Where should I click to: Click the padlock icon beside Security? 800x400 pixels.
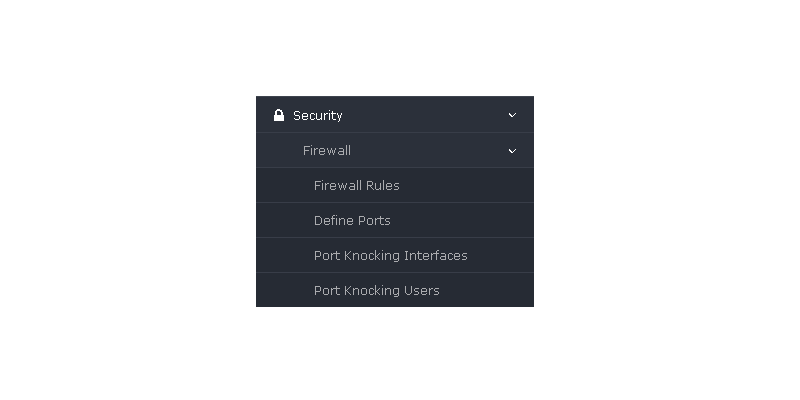279,115
